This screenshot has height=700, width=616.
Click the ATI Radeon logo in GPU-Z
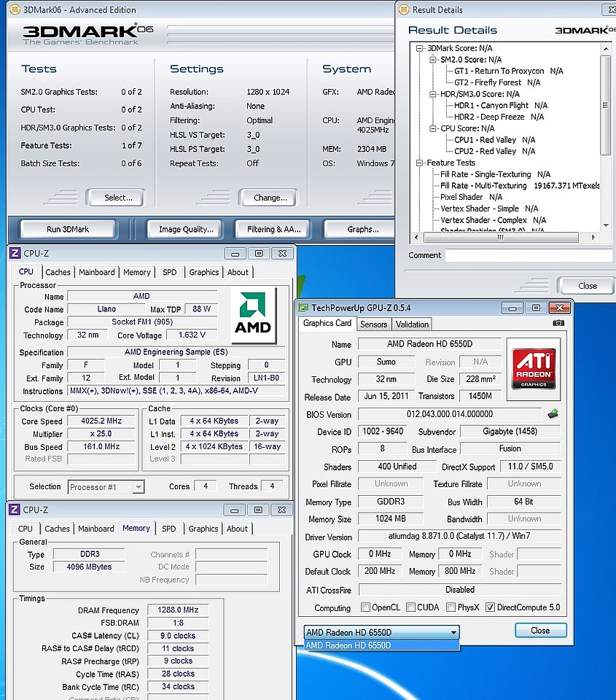(x=534, y=368)
